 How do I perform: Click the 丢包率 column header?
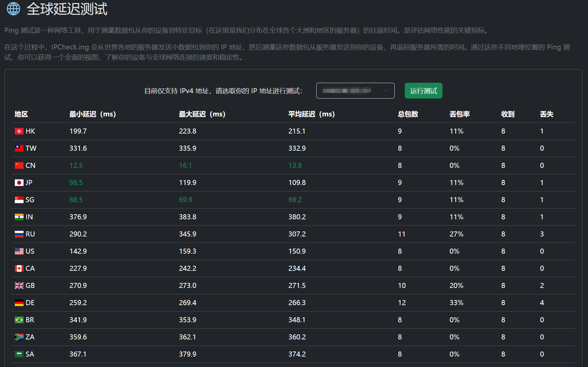coord(459,114)
